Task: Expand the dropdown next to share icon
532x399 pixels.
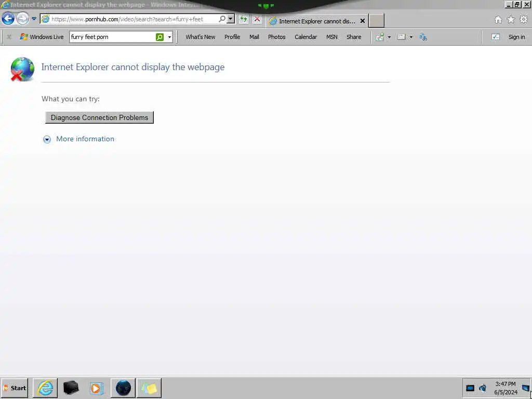Action: [x=389, y=37]
